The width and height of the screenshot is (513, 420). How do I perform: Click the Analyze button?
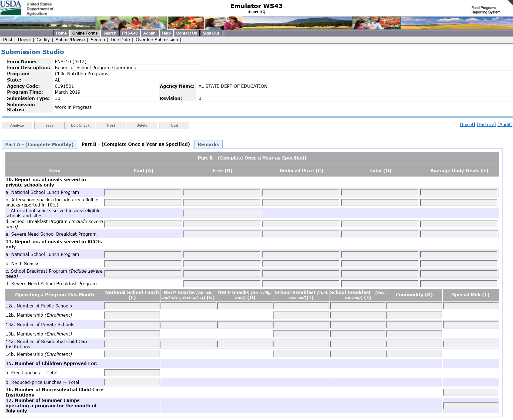[17, 126]
